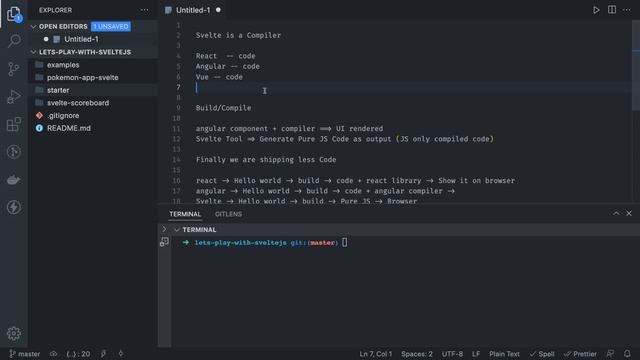Expand the starter folder
Screen dimensions: 640x360
tap(58, 90)
